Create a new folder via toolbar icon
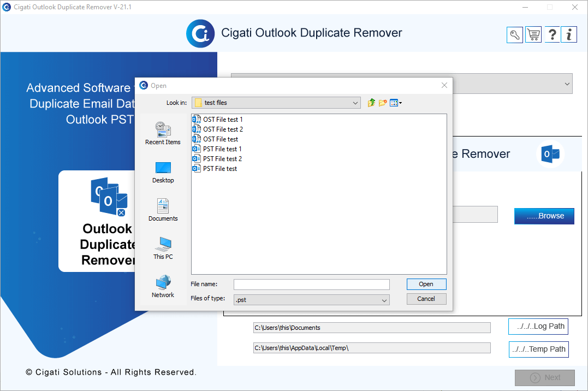The height and width of the screenshot is (391, 588). point(383,103)
